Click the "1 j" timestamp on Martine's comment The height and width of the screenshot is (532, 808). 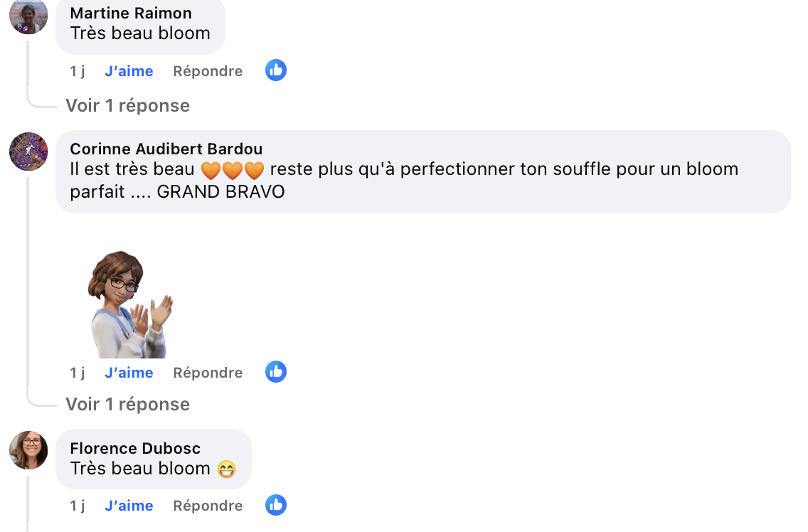77,71
